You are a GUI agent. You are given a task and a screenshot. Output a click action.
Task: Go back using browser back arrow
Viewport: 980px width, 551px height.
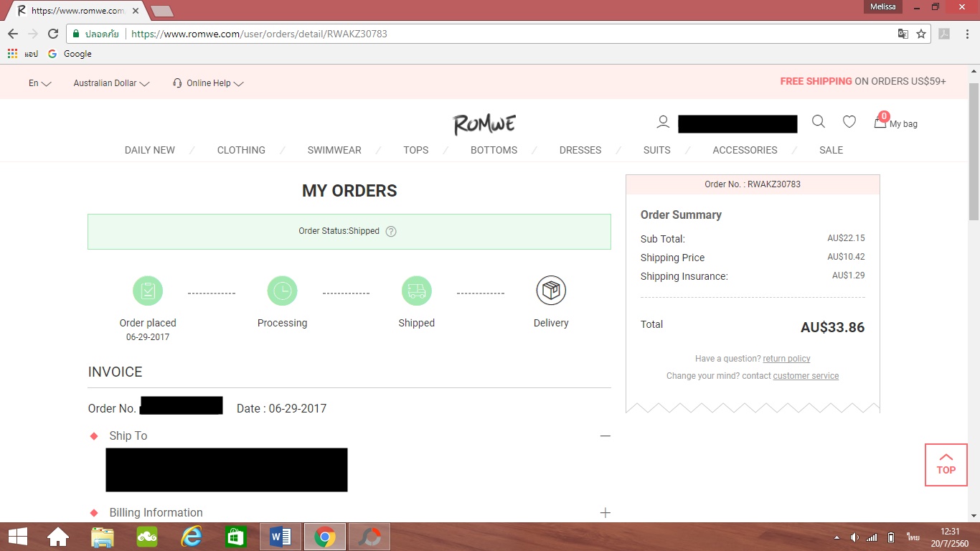13,34
